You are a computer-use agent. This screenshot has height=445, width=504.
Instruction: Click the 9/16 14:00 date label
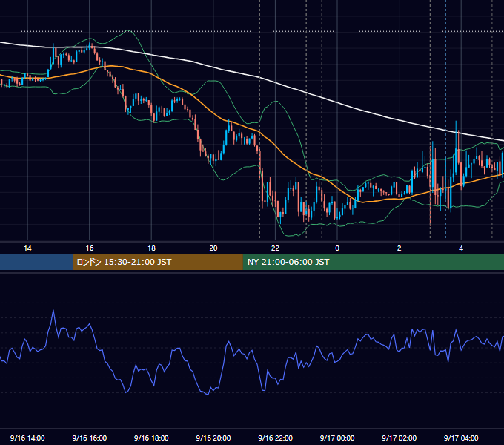27,438
